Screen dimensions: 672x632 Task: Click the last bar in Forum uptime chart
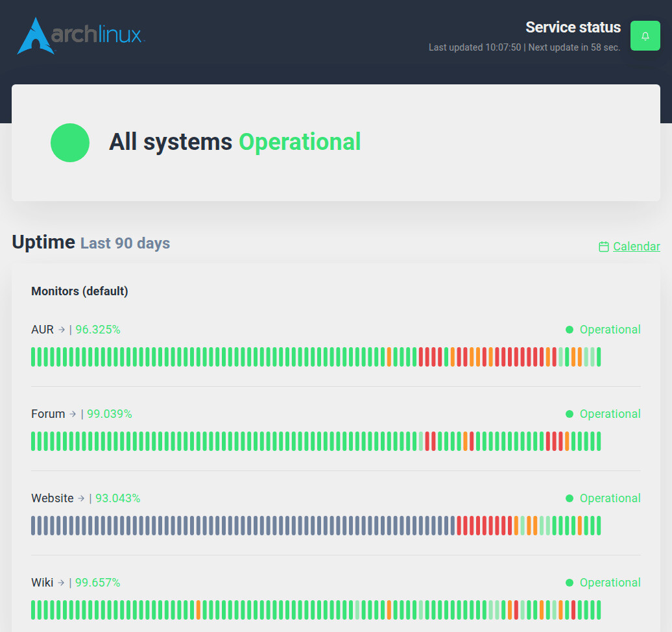[x=599, y=442]
